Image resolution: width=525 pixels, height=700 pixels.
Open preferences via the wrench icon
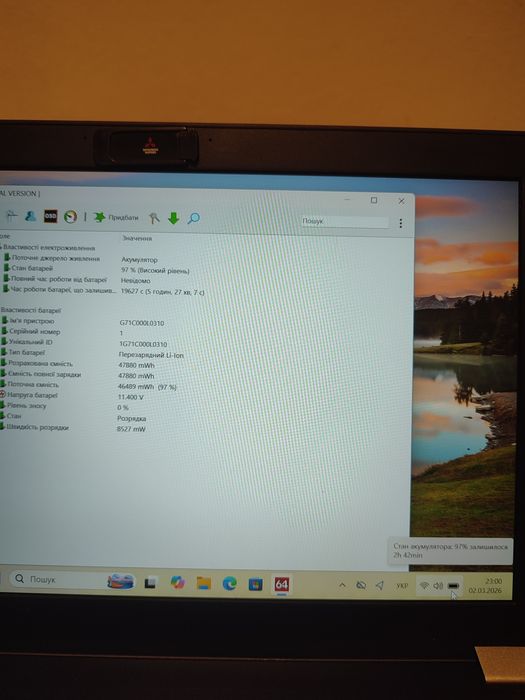(x=154, y=218)
